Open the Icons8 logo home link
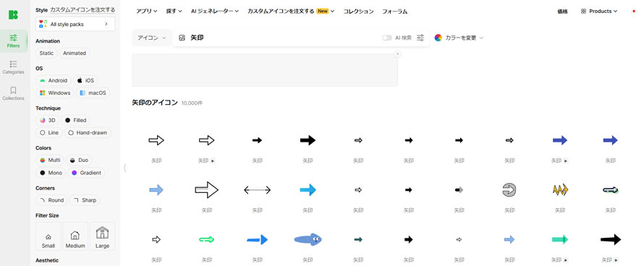 click(13, 14)
